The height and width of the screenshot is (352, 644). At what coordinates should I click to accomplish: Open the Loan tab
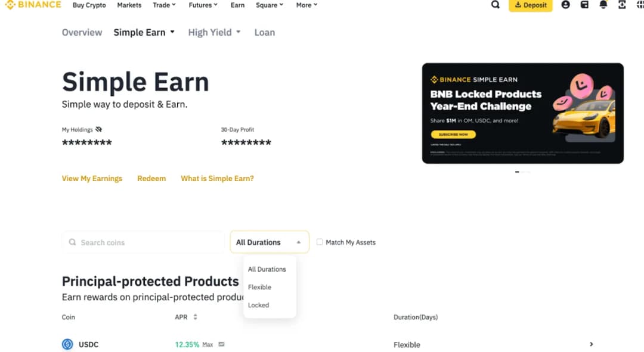point(264,32)
